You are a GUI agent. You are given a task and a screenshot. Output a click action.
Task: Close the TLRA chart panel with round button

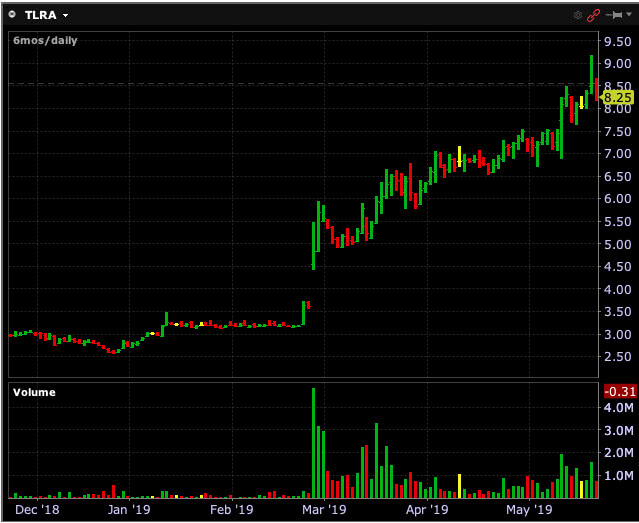pyautogui.click(x=13, y=15)
